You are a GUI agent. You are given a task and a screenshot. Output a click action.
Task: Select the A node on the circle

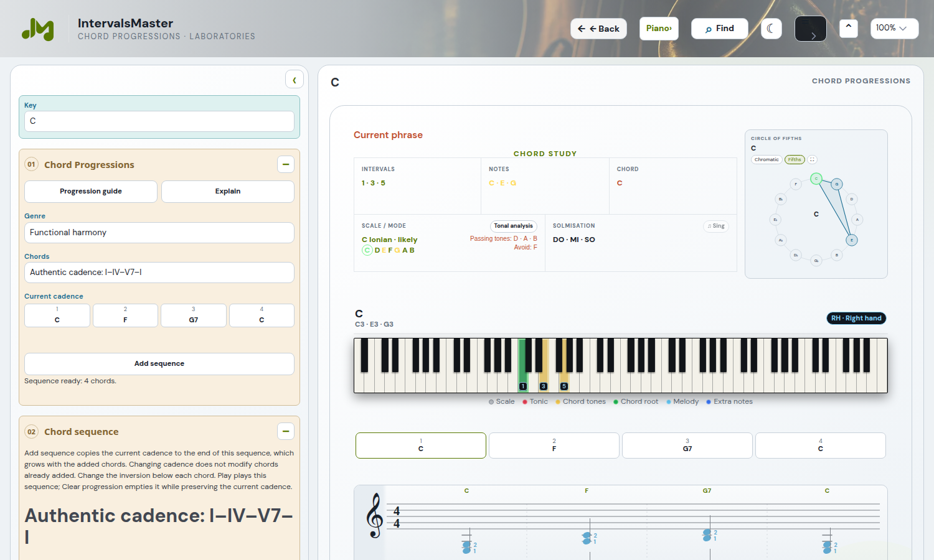[857, 220]
